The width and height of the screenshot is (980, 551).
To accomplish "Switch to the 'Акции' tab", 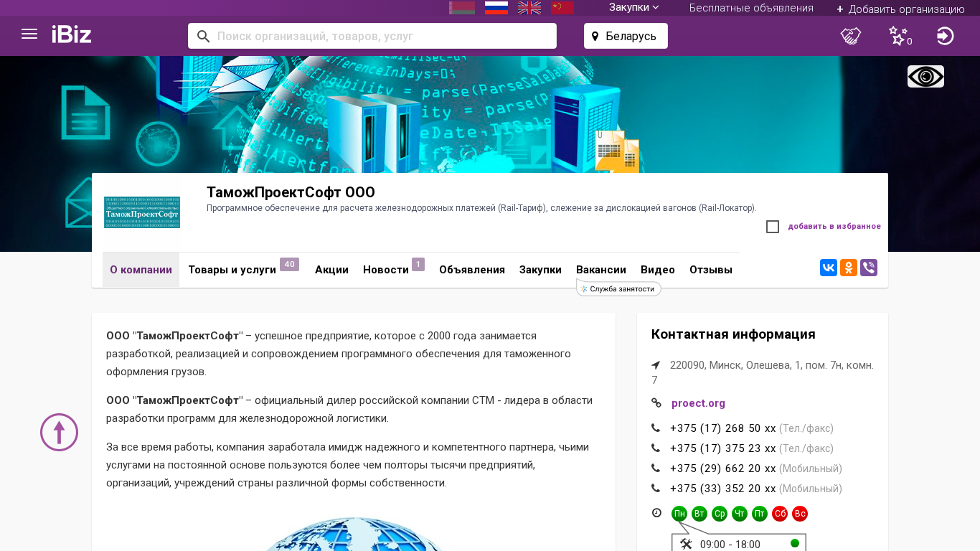I will (x=331, y=270).
